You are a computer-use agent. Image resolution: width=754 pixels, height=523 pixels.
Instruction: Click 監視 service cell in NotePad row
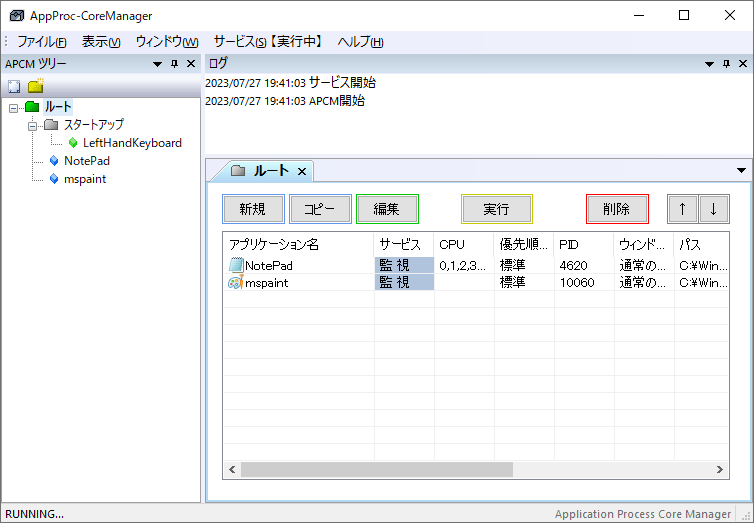click(404, 265)
